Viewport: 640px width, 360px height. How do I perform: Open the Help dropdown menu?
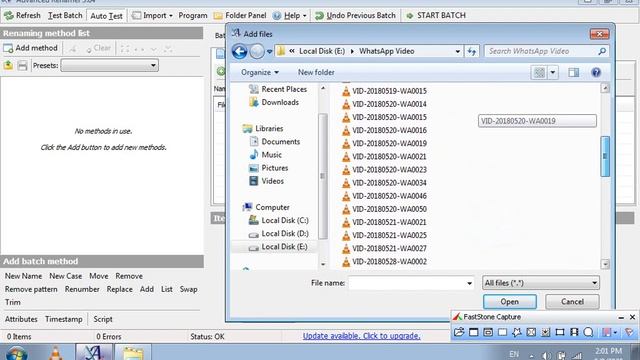pyautogui.click(x=289, y=16)
